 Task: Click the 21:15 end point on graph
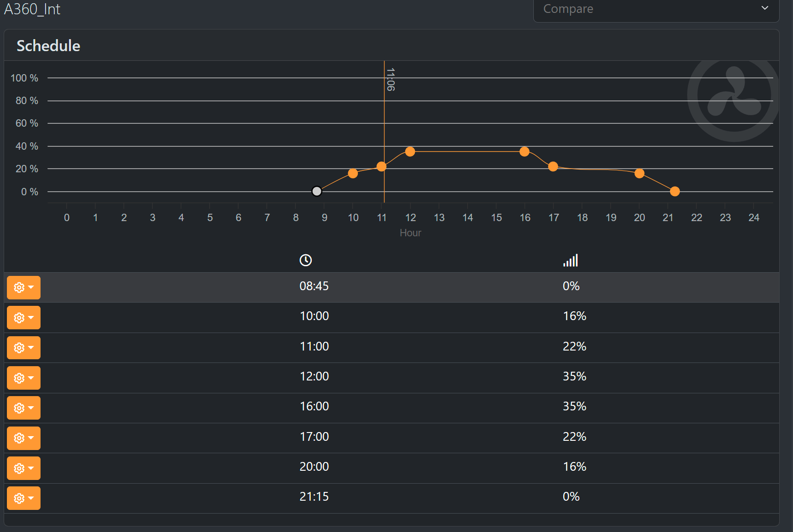coord(675,191)
